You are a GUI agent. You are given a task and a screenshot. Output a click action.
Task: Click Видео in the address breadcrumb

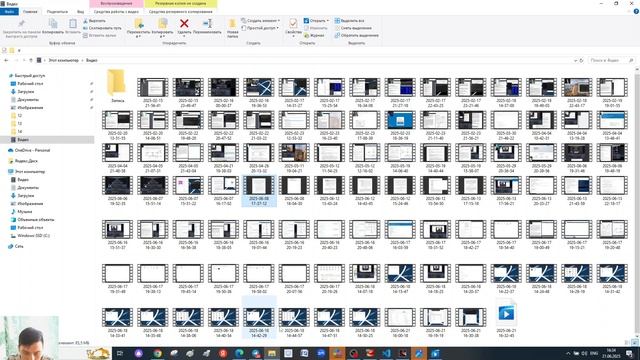[91, 60]
